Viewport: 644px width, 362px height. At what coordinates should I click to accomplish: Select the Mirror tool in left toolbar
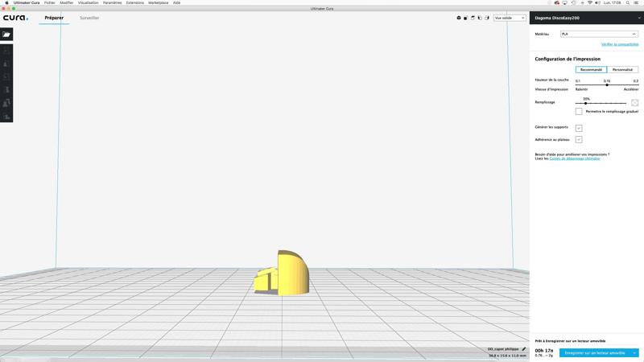click(6, 90)
